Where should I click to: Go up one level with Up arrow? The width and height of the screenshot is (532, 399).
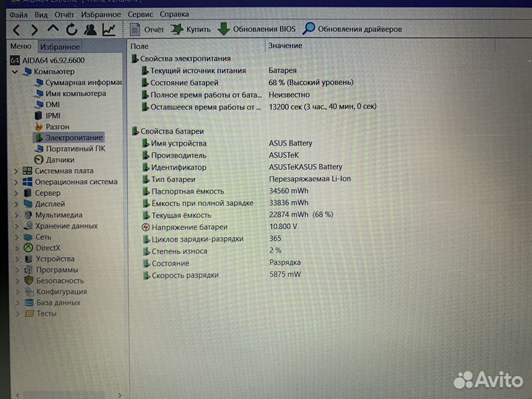point(53,29)
